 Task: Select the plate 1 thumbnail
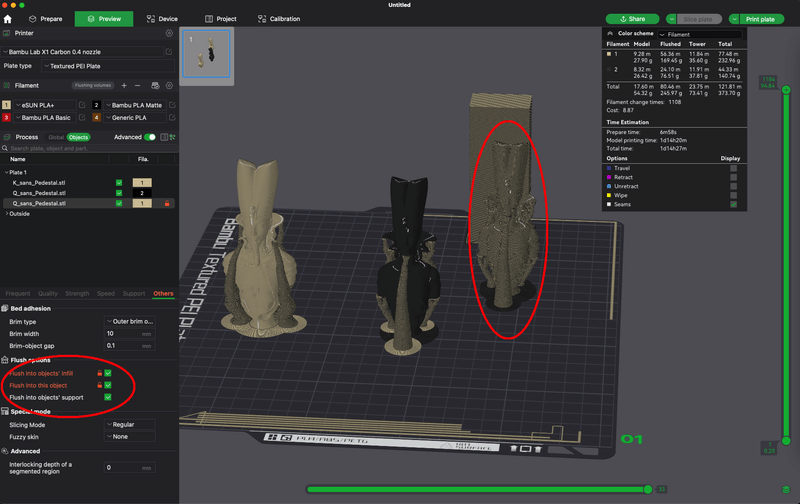tap(207, 54)
